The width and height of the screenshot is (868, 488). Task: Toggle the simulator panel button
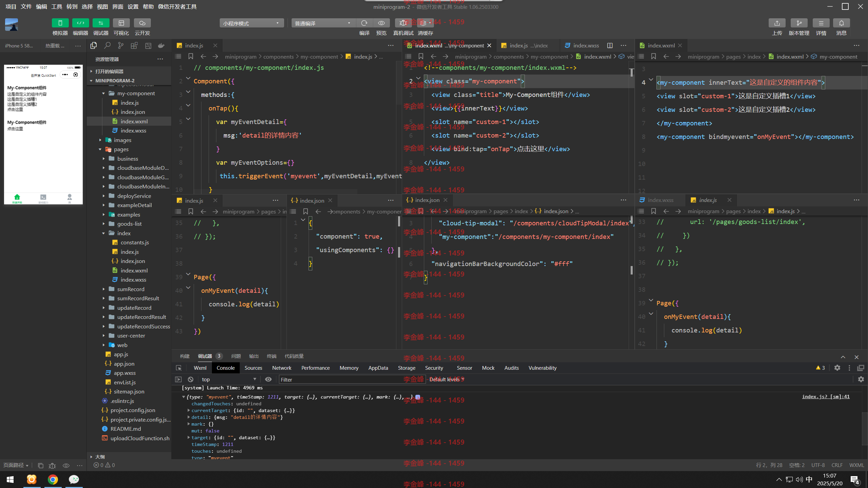tap(60, 23)
